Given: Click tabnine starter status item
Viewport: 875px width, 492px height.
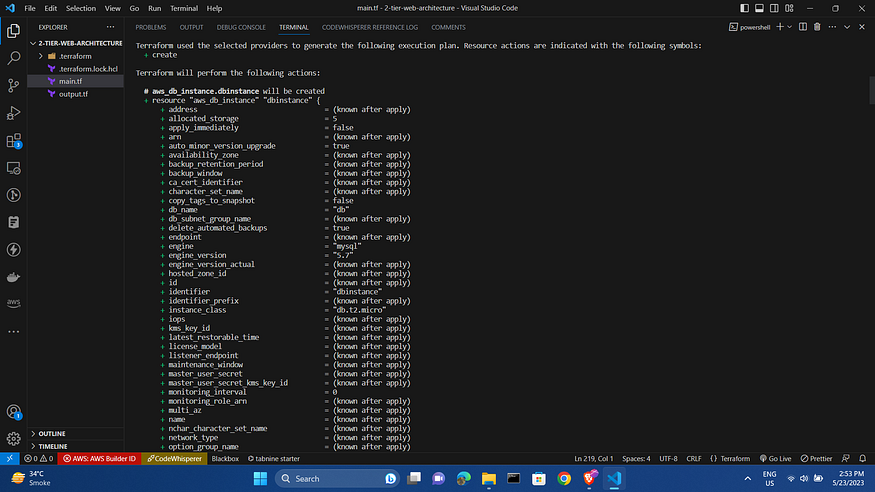Looking at the screenshot, I should (273, 459).
